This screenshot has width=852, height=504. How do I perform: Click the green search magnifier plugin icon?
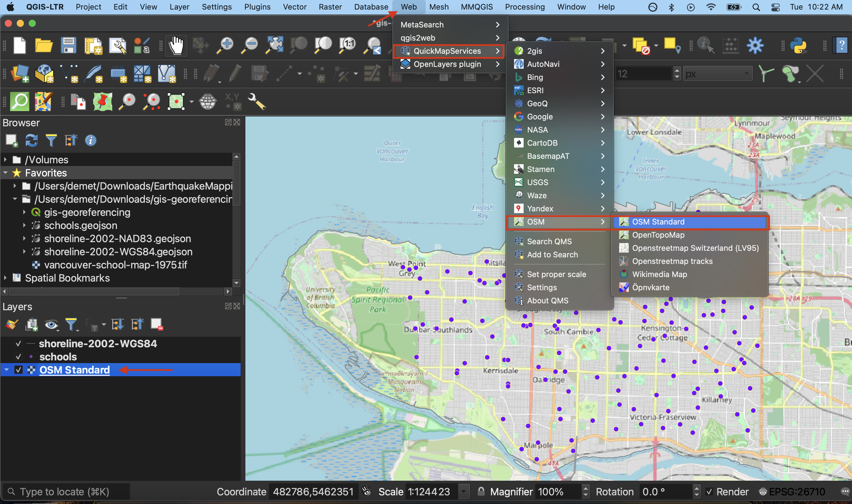coord(20,102)
